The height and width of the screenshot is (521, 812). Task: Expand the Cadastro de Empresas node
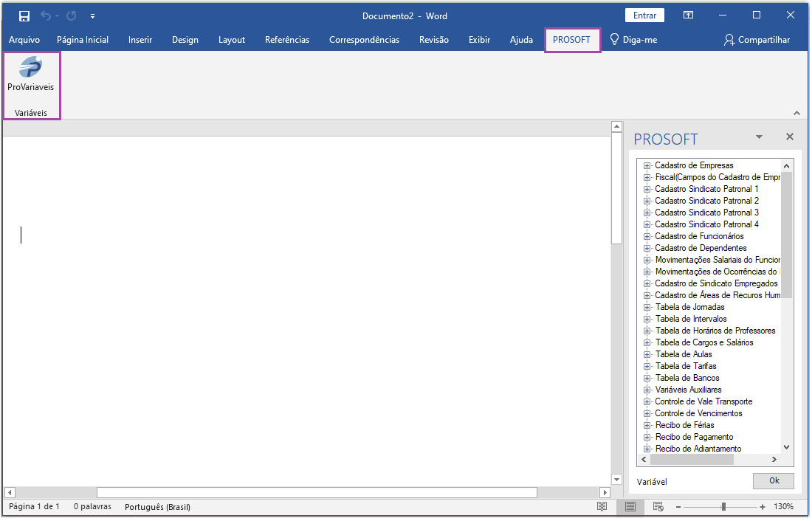point(647,166)
